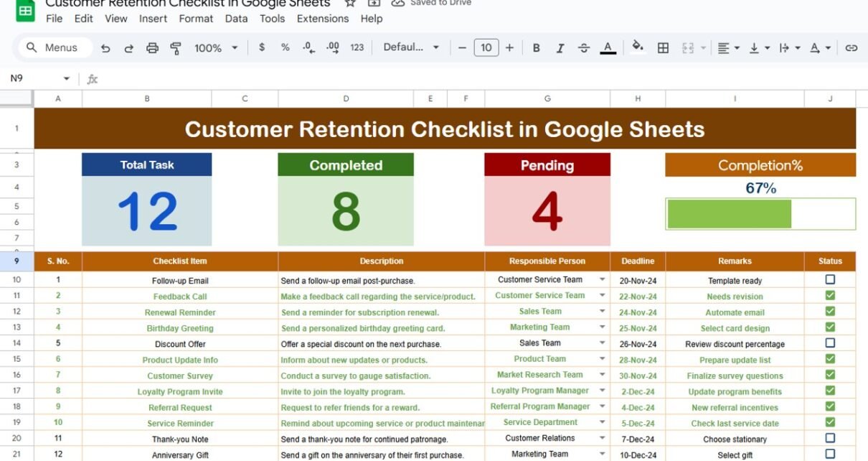Viewport: 868px width, 461px height.
Task: Uncheck the Customer Survey status checkbox
Action: pyautogui.click(x=830, y=374)
